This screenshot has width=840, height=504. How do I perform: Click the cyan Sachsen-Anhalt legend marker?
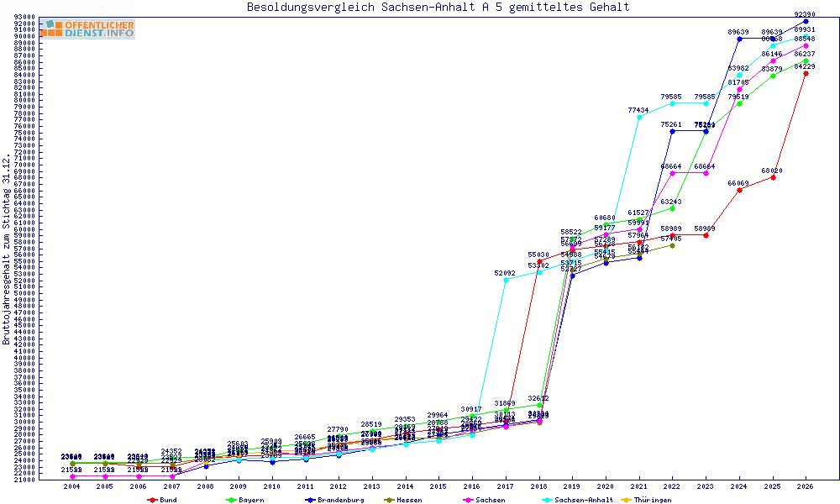(x=547, y=501)
